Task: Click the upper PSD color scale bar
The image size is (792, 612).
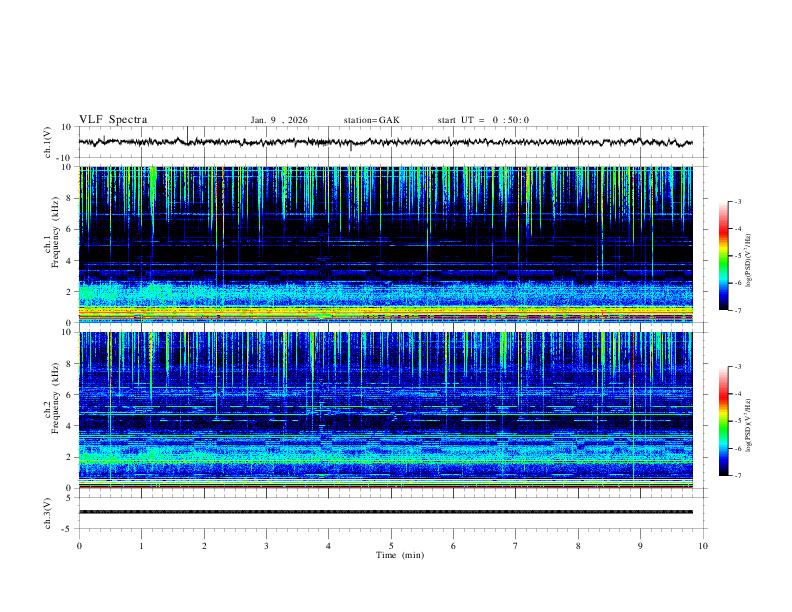Action: point(723,256)
